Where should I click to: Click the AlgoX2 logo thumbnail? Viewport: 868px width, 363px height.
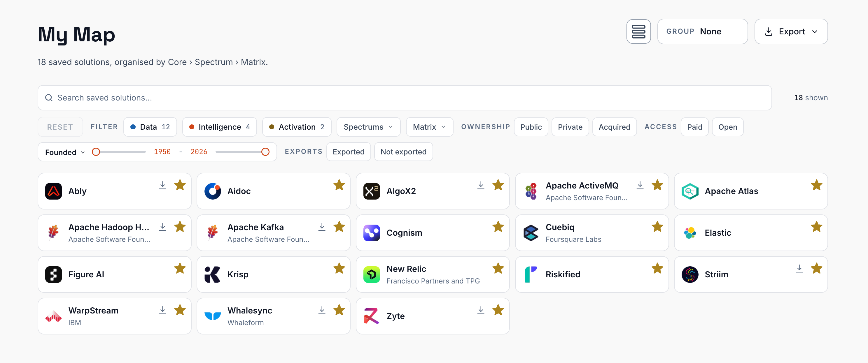tap(372, 191)
